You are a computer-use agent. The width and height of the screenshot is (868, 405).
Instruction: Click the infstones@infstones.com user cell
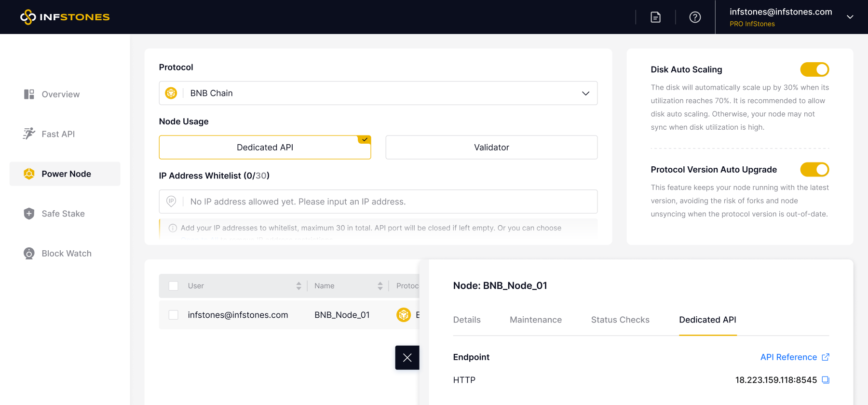click(238, 315)
